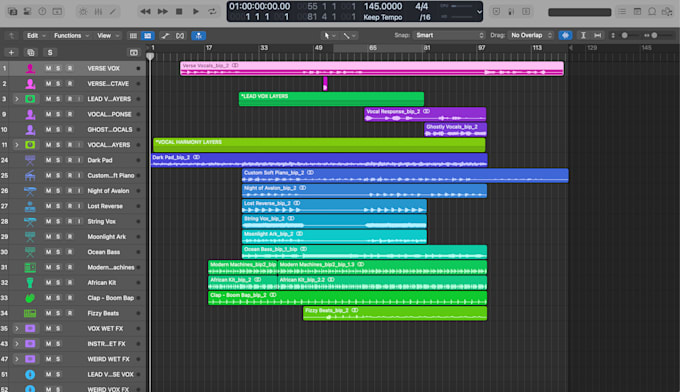Click the Stop transport button

[179, 12]
